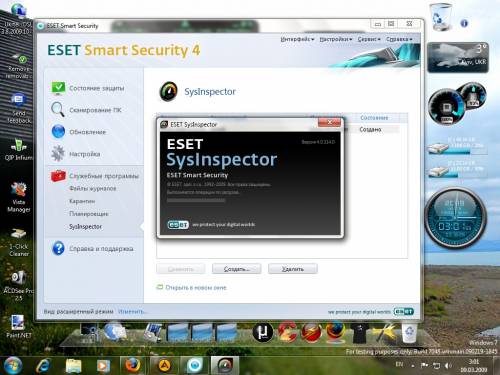Expand the Settings dropdown in top menu

pos(336,39)
